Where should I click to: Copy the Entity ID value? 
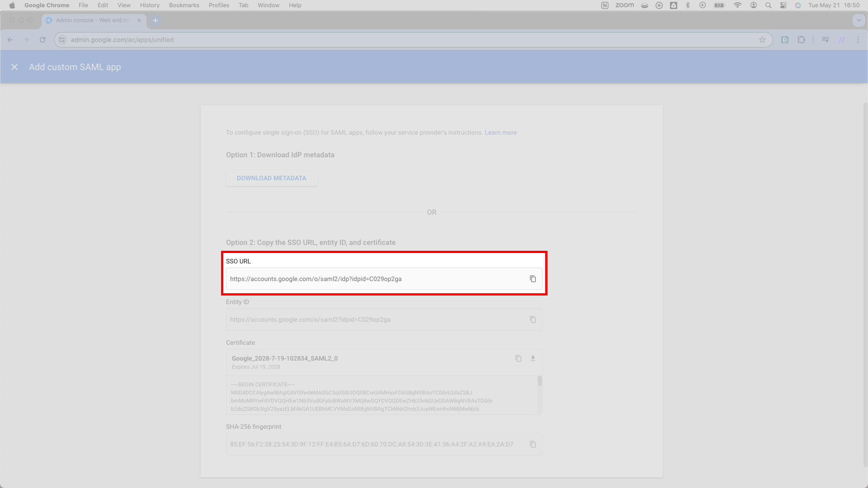click(x=533, y=319)
